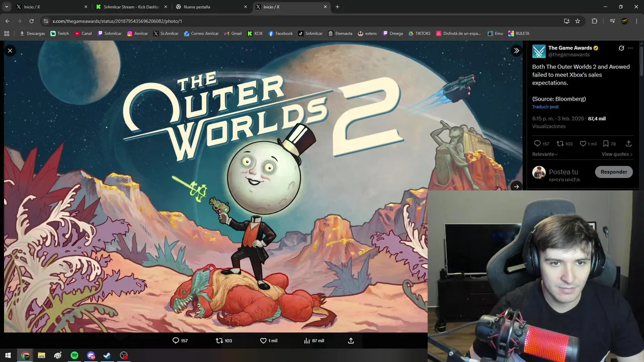Open Spotify from the taskbar
The image size is (644, 362).
coord(74,355)
